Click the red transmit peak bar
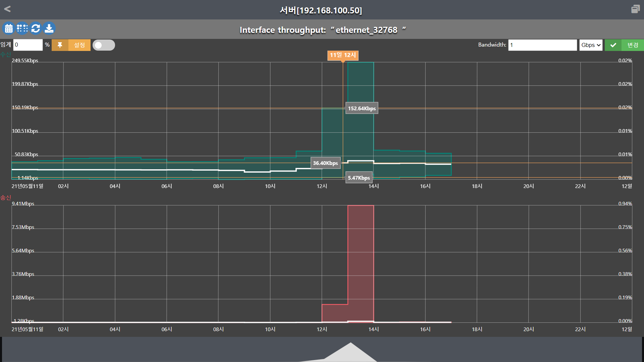 coord(361,263)
